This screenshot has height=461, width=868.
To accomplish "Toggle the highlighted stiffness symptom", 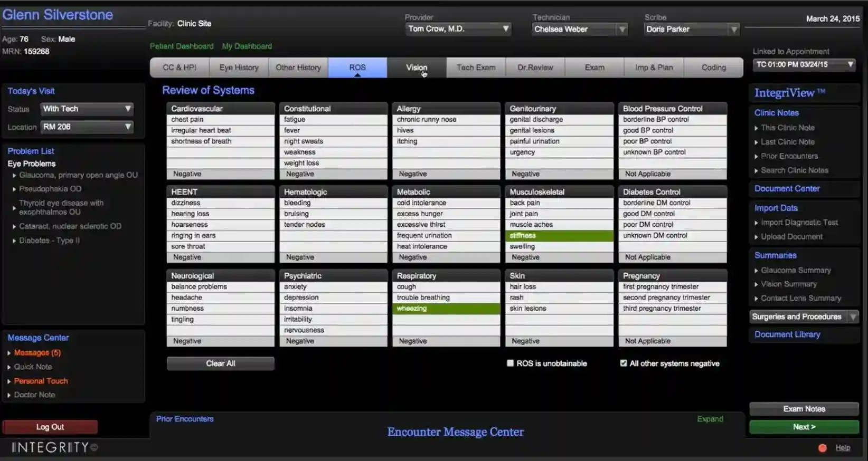I will [559, 236].
